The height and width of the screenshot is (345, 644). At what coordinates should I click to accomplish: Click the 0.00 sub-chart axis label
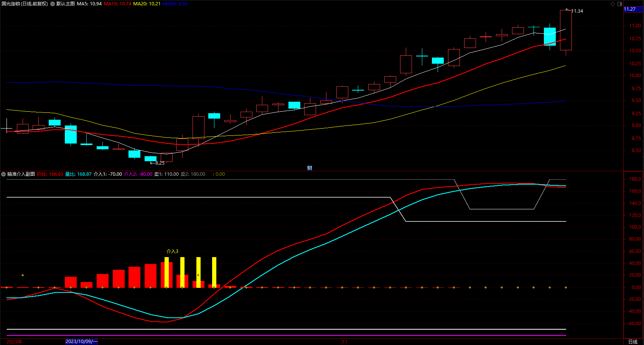coord(636,287)
